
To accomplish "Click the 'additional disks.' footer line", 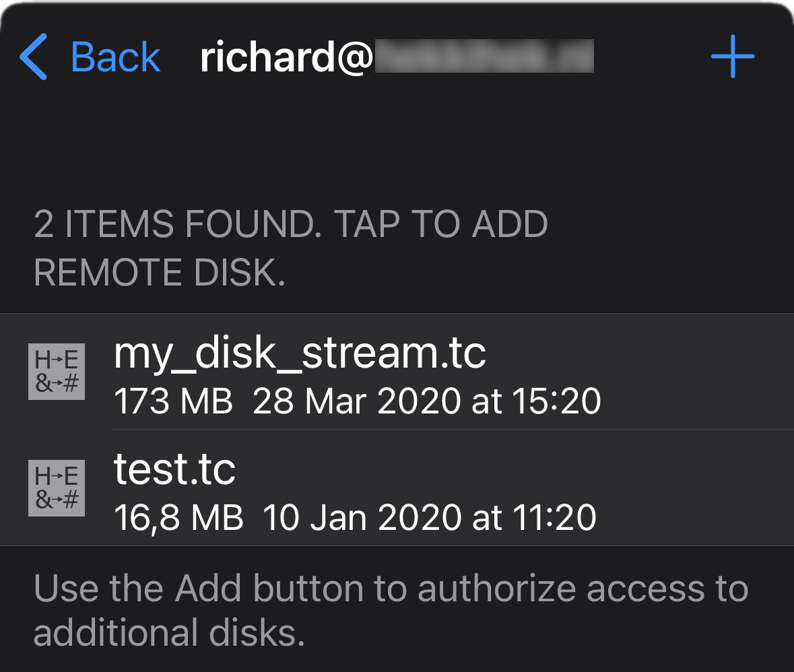I will click(x=169, y=632).
